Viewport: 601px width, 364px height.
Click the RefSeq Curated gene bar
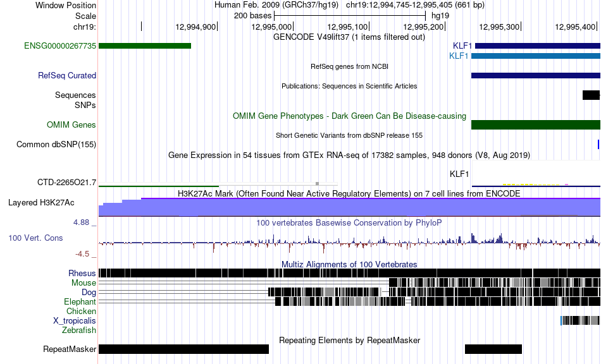[536, 75]
